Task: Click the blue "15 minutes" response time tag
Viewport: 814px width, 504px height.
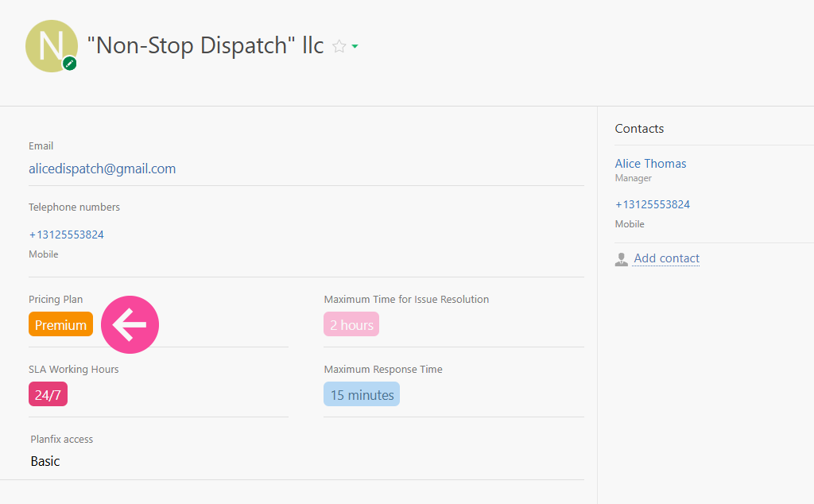Action: 362,394
